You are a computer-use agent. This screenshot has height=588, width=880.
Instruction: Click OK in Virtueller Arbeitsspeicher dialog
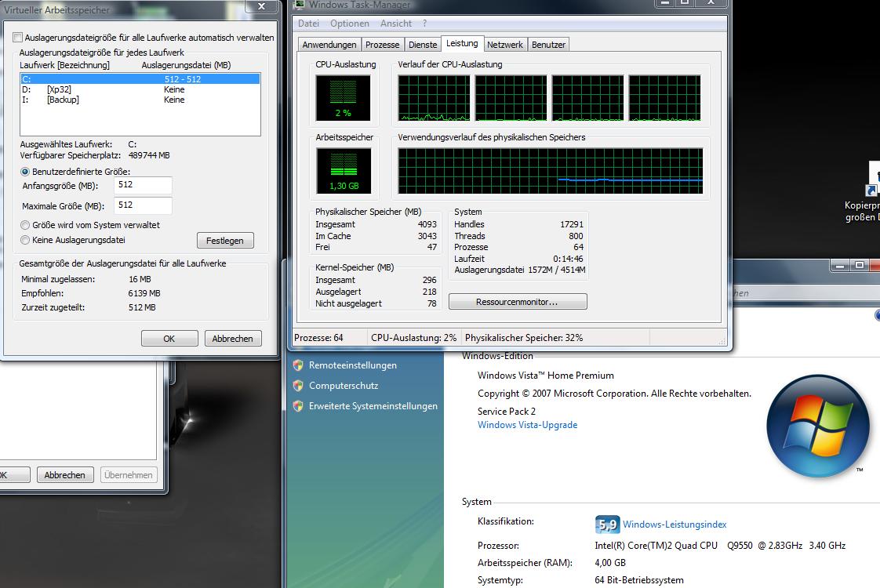(x=169, y=339)
